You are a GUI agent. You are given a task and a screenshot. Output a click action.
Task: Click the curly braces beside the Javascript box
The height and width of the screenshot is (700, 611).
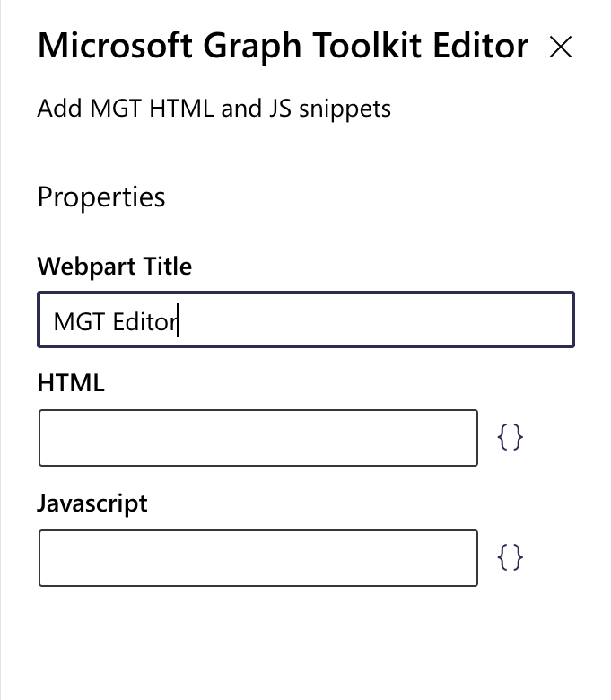(510, 558)
